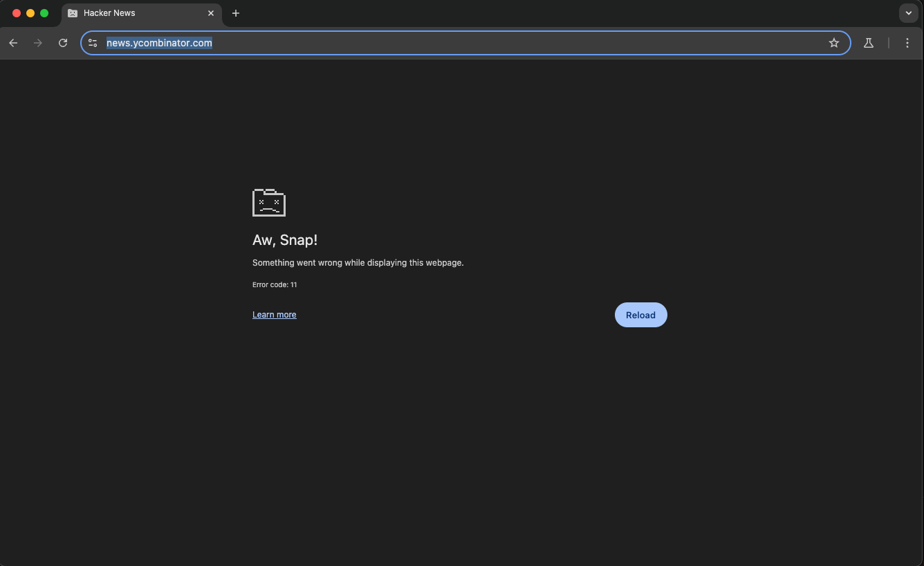Open a new tab with plus button
Screen dimensions: 924x566
click(x=236, y=13)
